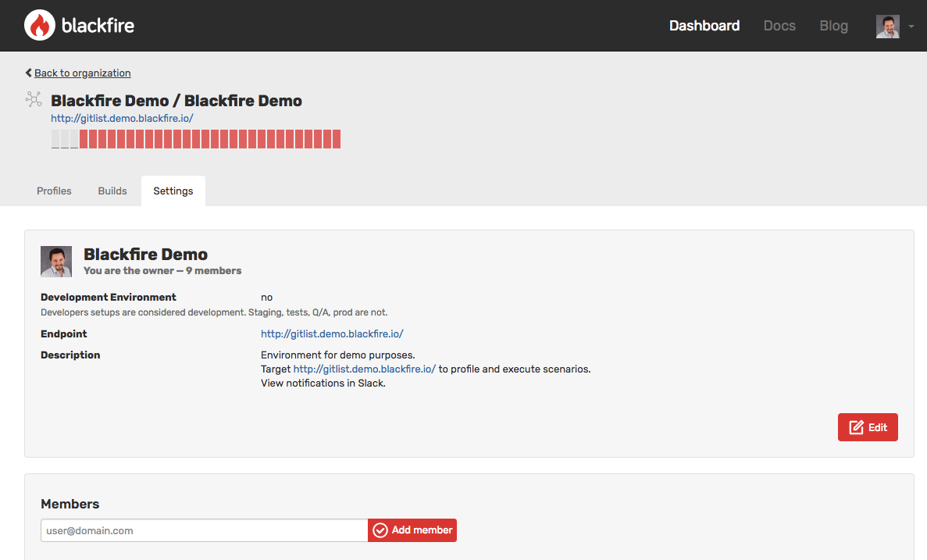Click the blackfire wordmark in header
927x560 pixels.
(x=98, y=26)
